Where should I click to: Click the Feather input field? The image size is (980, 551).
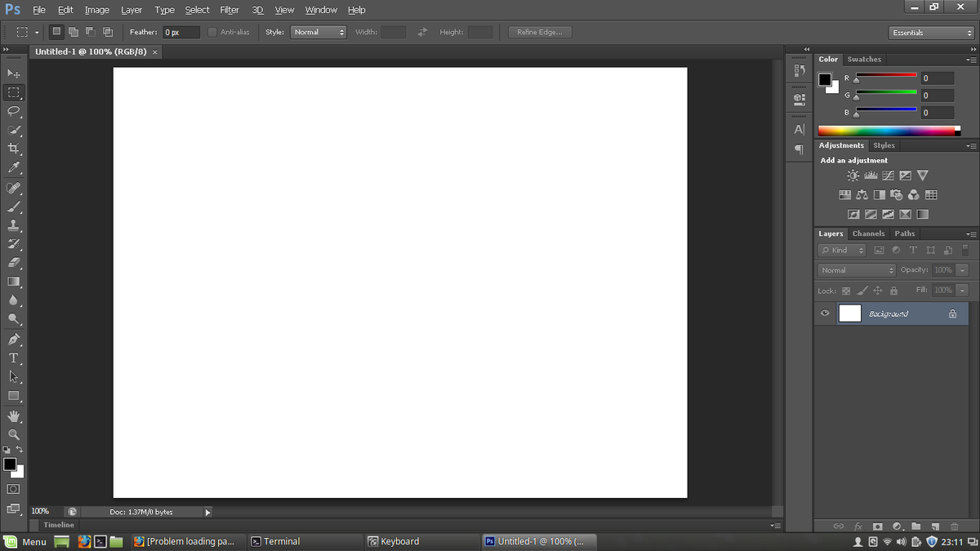180,32
